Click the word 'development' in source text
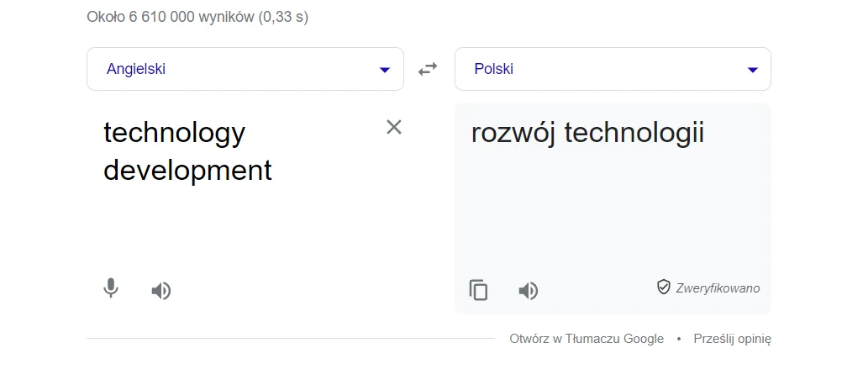This screenshot has width=868, height=385. (x=187, y=171)
